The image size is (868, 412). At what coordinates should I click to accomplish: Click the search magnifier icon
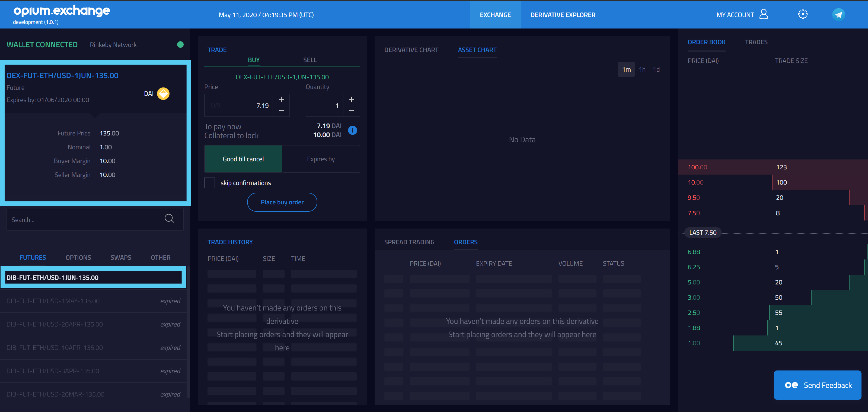[x=169, y=219]
